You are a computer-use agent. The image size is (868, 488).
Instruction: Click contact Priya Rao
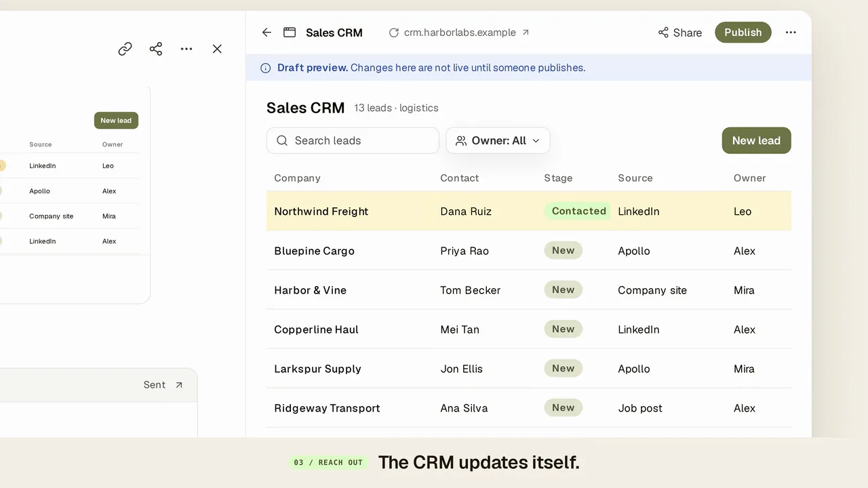point(465,251)
